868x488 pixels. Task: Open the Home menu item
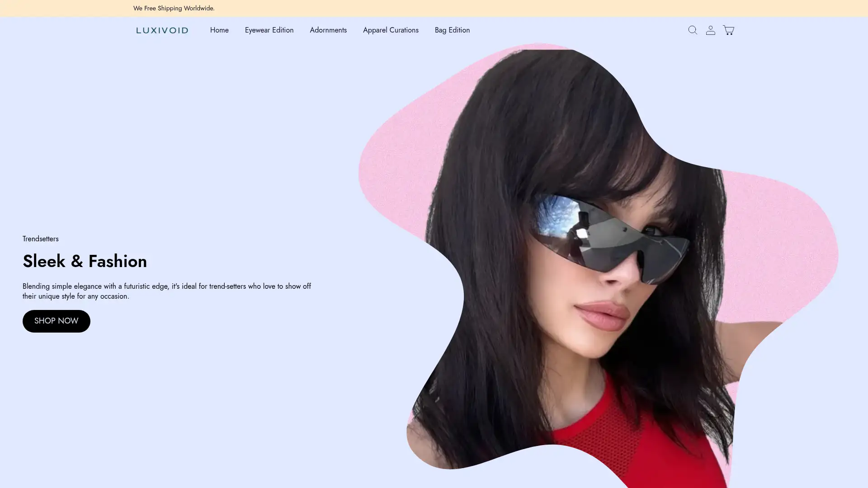click(219, 30)
